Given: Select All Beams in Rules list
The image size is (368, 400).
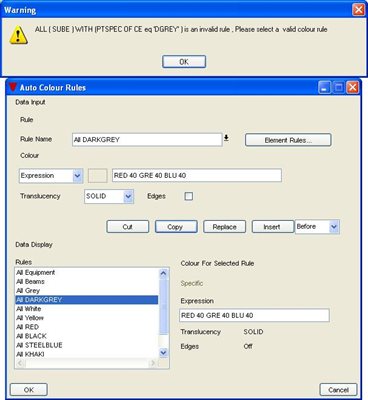Looking at the screenshot, I should 87,282.
